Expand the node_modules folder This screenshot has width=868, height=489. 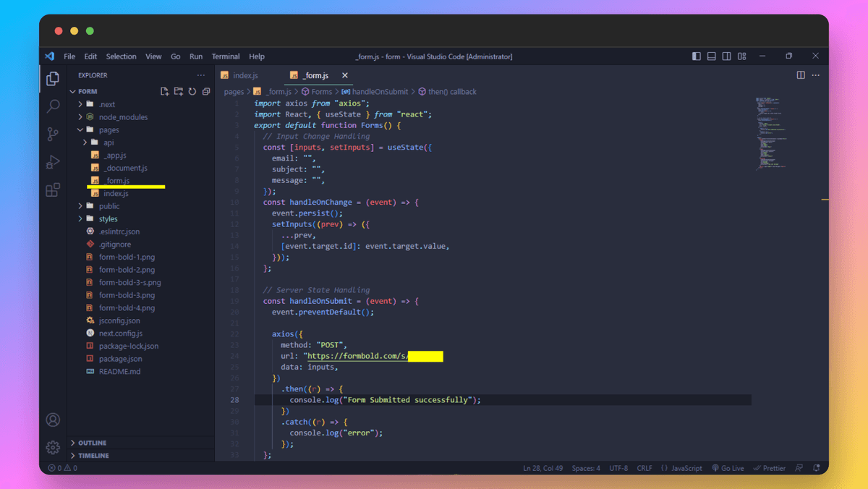point(123,117)
